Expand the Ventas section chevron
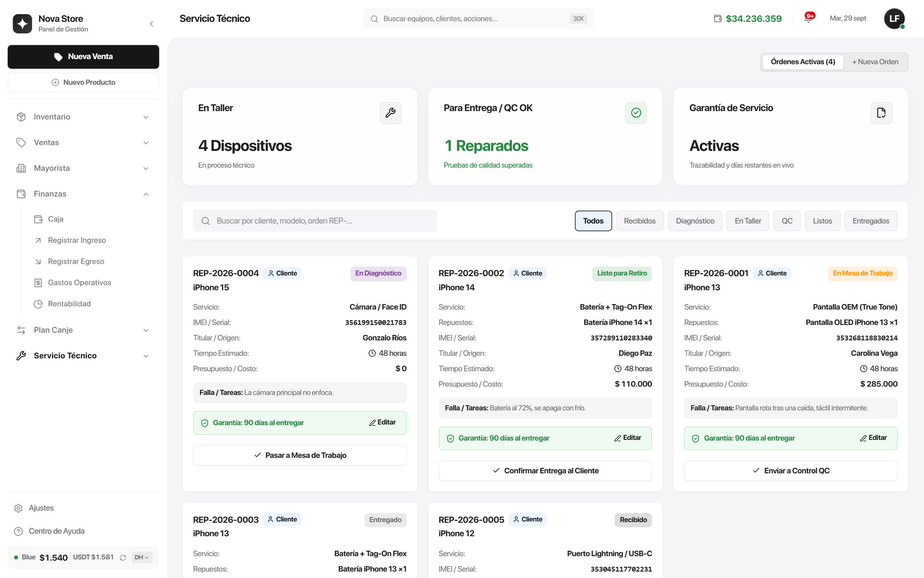The width and height of the screenshot is (924, 578). 146,143
